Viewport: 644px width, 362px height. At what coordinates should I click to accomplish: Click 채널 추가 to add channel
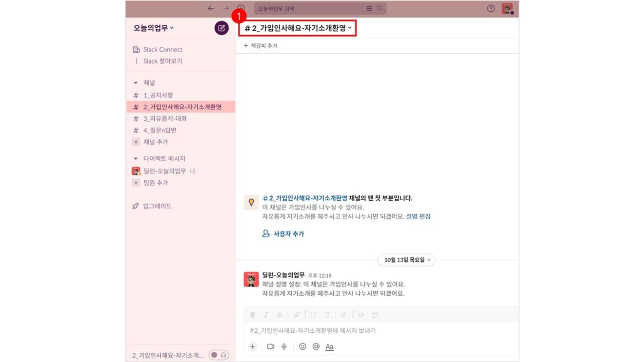point(151,142)
